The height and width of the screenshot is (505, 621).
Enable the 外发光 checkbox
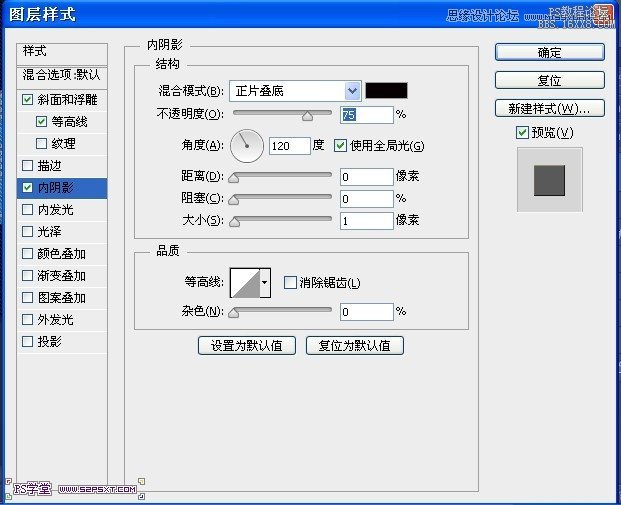[27, 319]
